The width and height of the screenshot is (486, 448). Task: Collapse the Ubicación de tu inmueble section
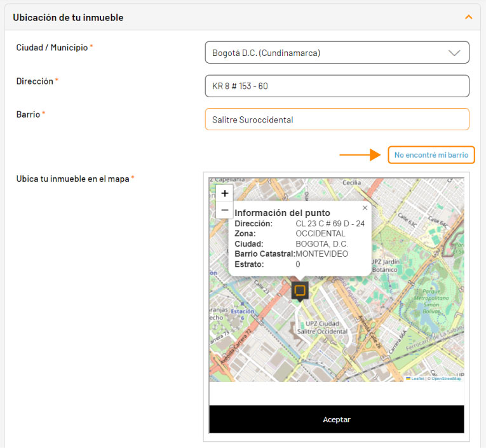[469, 17]
